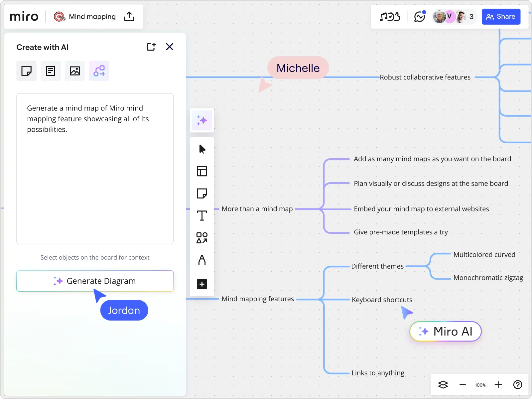Select the Jordan cursor label

coord(124,310)
